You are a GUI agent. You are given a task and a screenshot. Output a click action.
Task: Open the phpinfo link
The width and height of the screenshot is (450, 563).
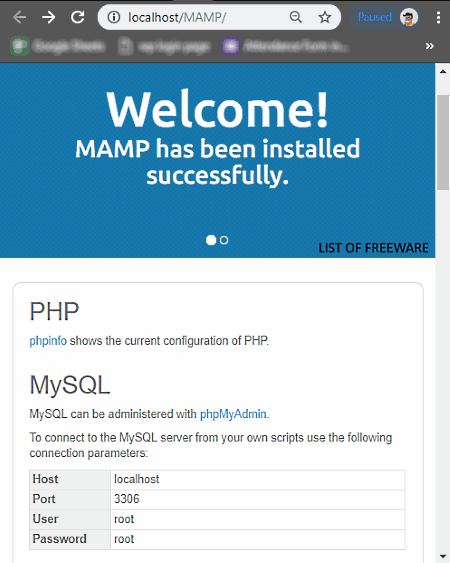coord(48,341)
